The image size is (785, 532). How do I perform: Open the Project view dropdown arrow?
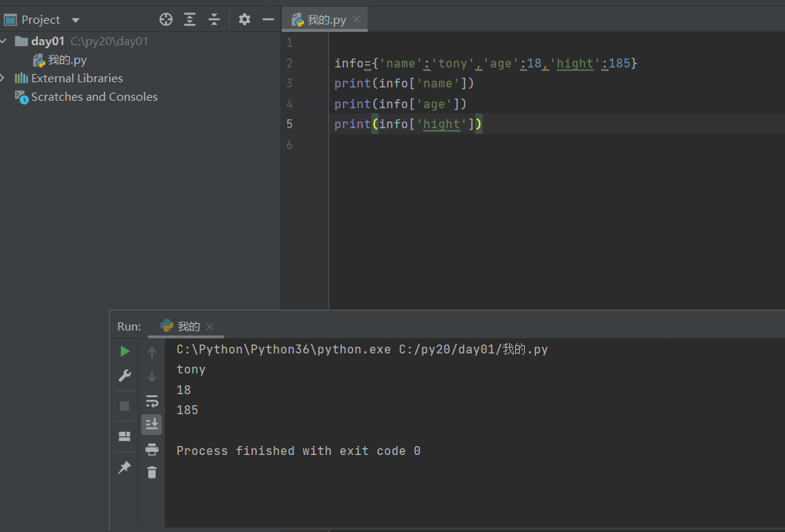point(76,20)
